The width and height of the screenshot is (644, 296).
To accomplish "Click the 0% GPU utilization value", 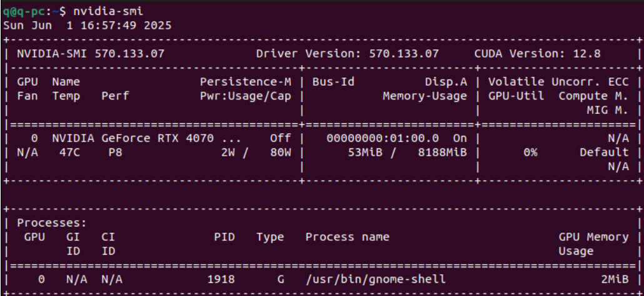I will [530, 152].
